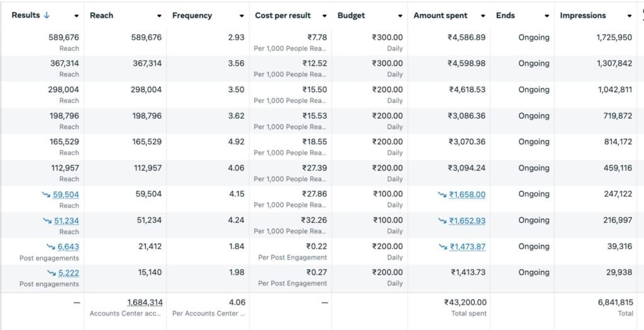
Task: Click the trend arrow icon beside 51,234
Action: pos(48,221)
